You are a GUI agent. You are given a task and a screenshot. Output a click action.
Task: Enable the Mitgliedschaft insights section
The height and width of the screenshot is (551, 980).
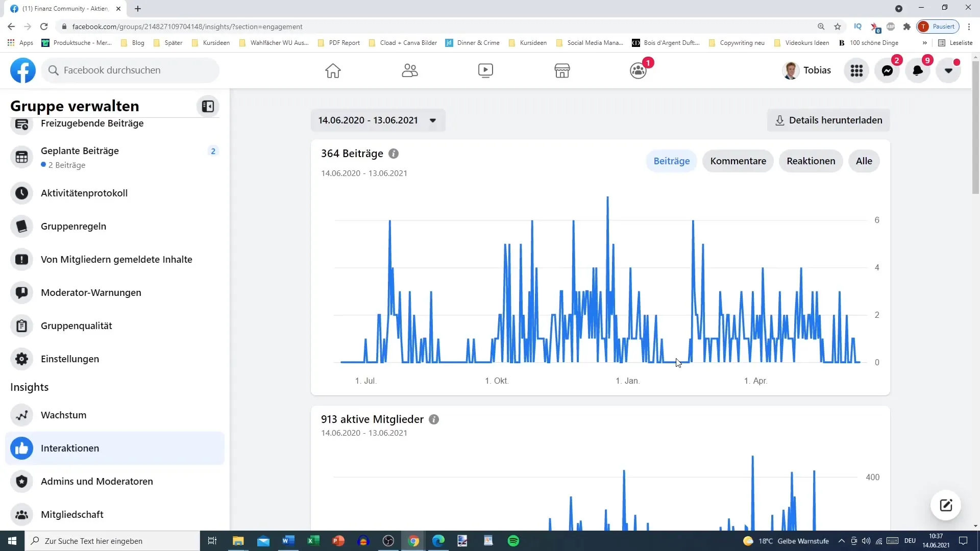pos(72,514)
